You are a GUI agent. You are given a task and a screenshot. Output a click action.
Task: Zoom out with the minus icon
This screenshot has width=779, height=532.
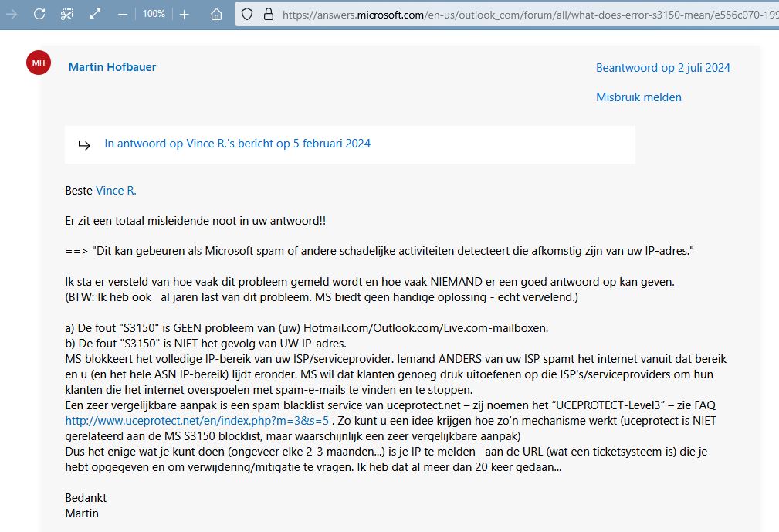tap(123, 15)
